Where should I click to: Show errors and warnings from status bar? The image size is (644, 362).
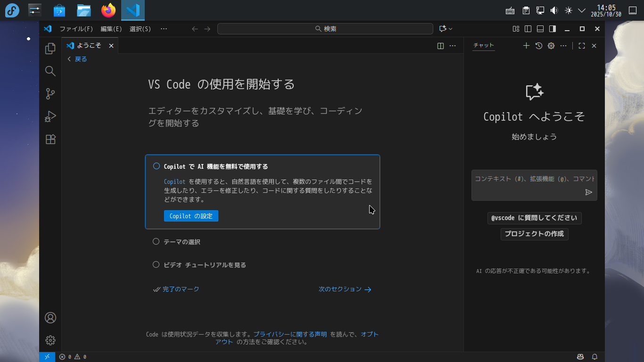73,357
